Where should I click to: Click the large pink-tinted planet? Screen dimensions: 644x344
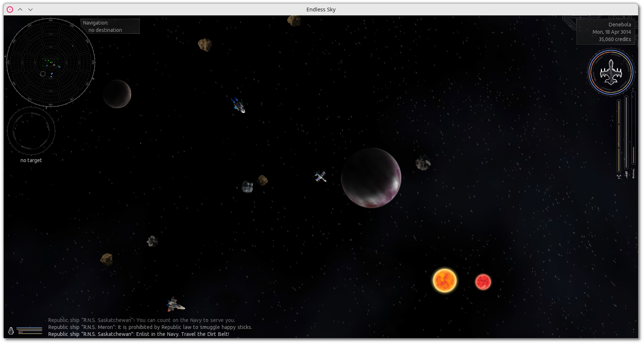tap(371, 178)
